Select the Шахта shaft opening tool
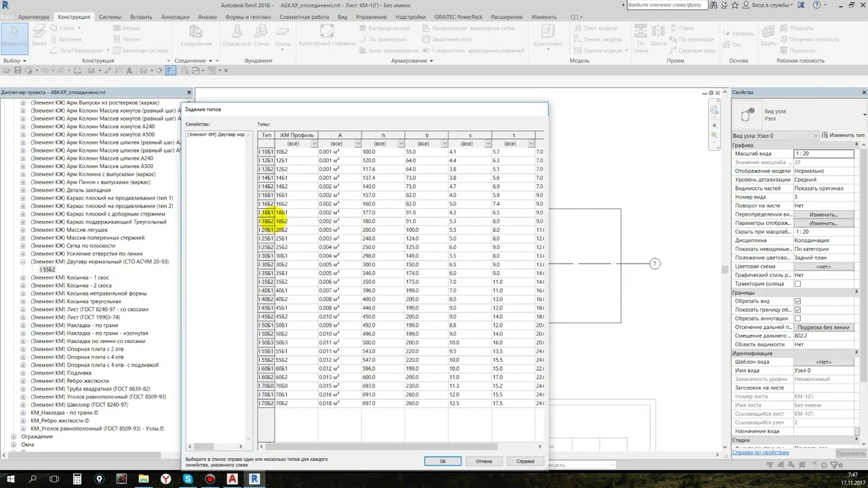 [658, 37]
